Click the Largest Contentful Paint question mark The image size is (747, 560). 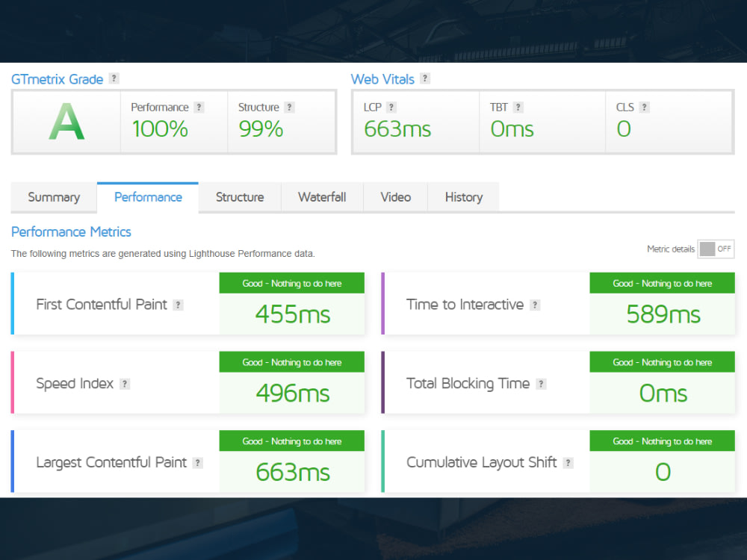(198, 462)
